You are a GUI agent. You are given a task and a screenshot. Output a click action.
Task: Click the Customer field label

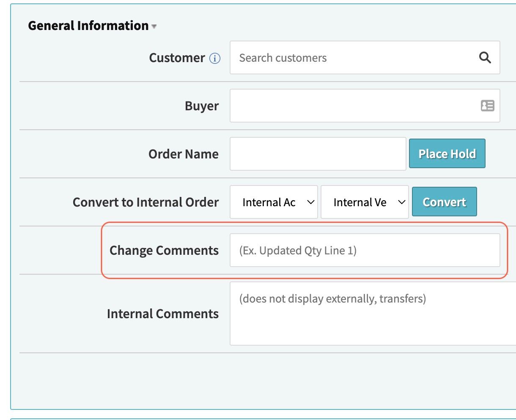click(x=177, y=58)
